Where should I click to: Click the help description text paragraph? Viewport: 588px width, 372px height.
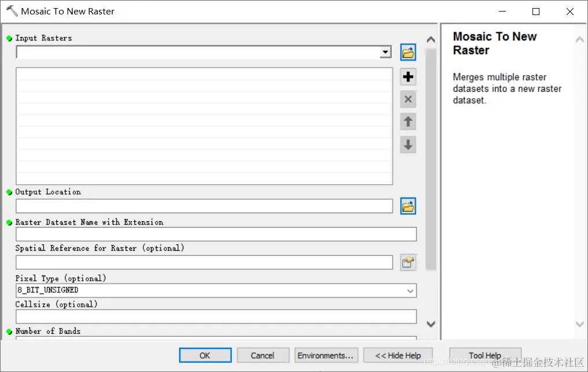pyautogui.click(x=507, y=89)
